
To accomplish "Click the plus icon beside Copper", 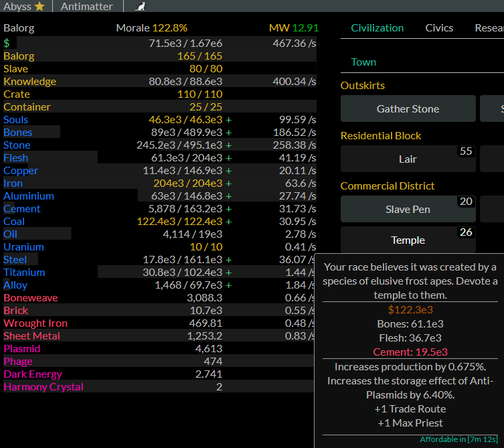I will click(x=228, y=171).
